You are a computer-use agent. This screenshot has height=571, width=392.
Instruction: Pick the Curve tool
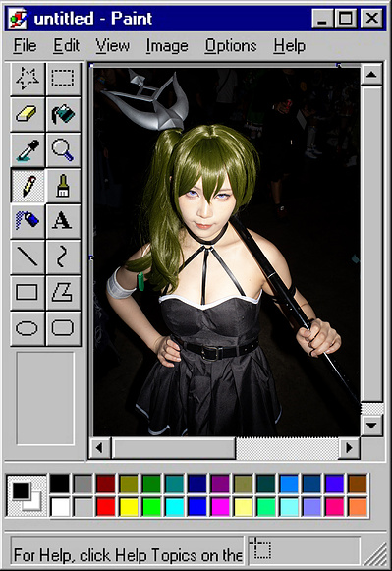(x=63, y=257)
